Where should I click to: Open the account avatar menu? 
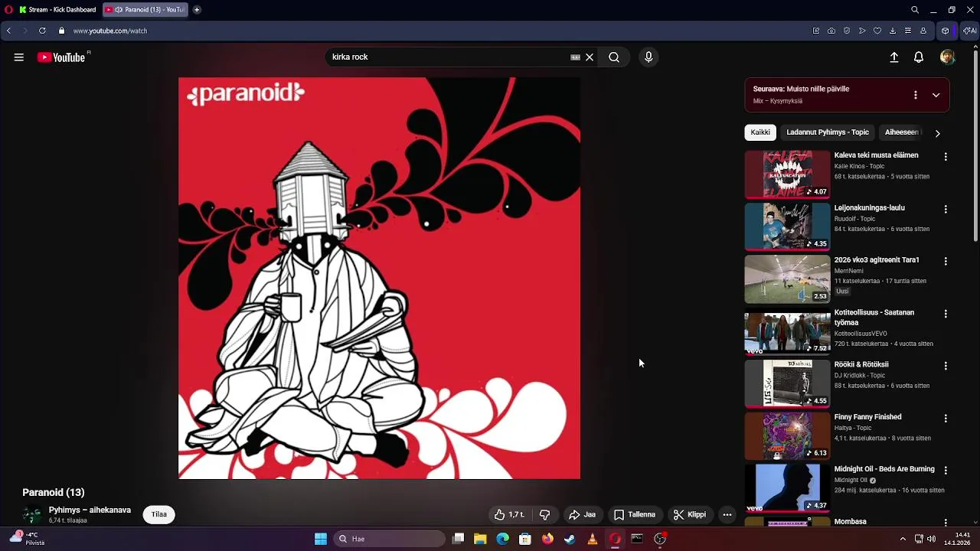[x=947, y=57]
